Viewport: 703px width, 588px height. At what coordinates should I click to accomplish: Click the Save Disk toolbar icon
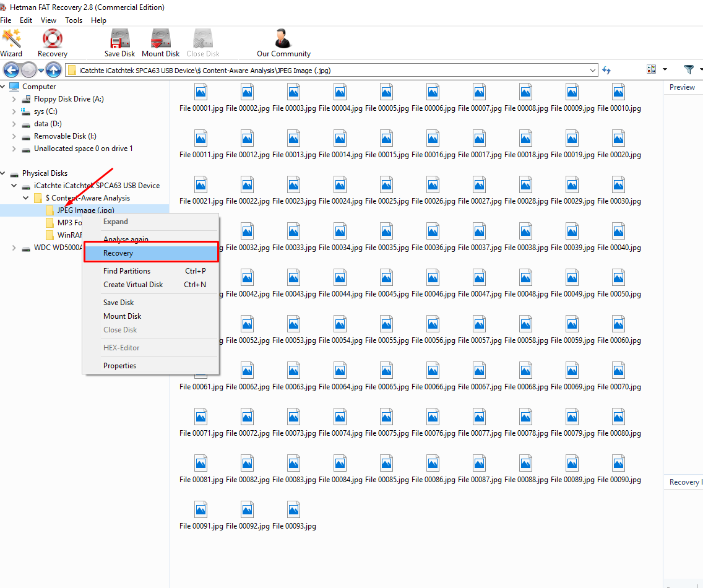(119, 43)
